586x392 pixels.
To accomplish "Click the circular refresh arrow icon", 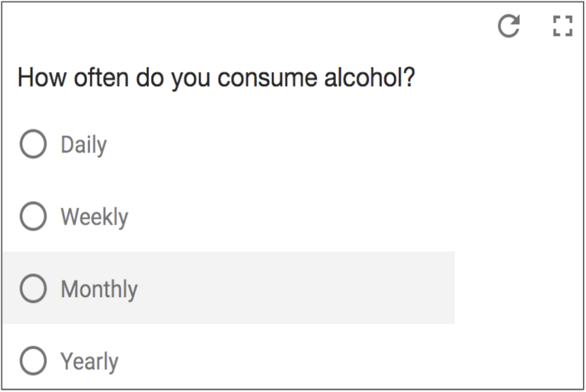I will (x=509, y=26).
